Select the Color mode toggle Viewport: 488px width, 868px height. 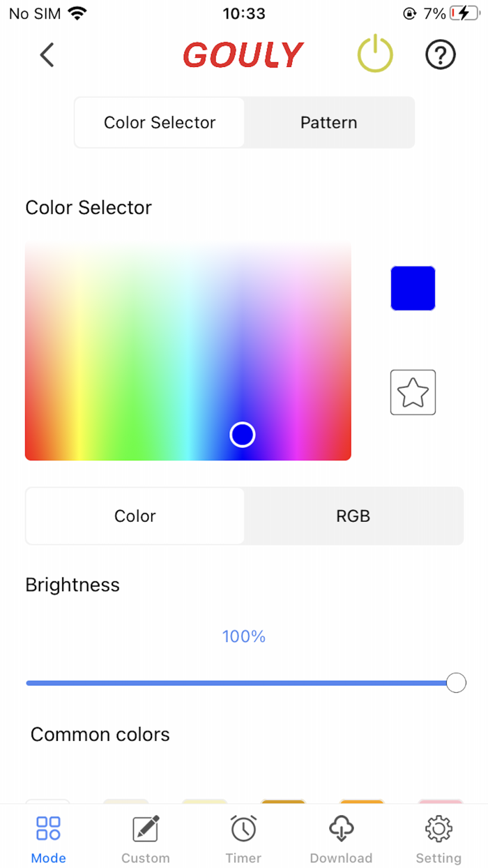point(135,516)
